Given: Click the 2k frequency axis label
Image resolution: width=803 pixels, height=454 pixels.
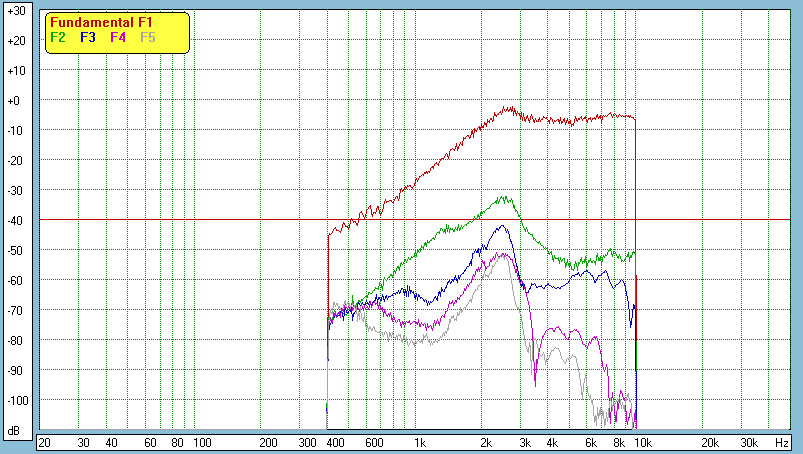Looking at the screenshot, I should (x=486, y=441).
